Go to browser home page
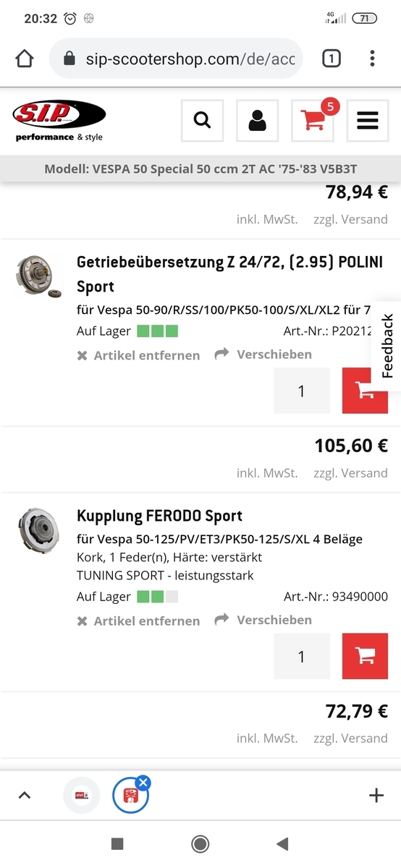Screen dimensions: 401x868 [x=24, y=59]
